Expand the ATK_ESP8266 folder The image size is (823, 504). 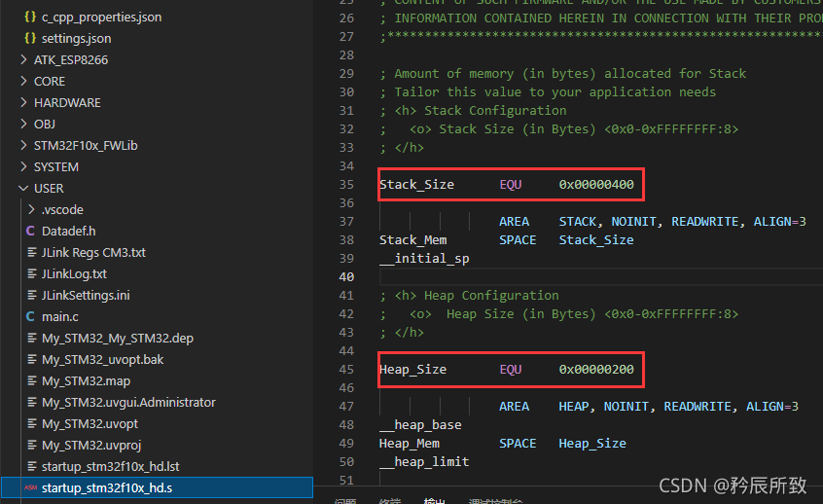pos(23,60)
